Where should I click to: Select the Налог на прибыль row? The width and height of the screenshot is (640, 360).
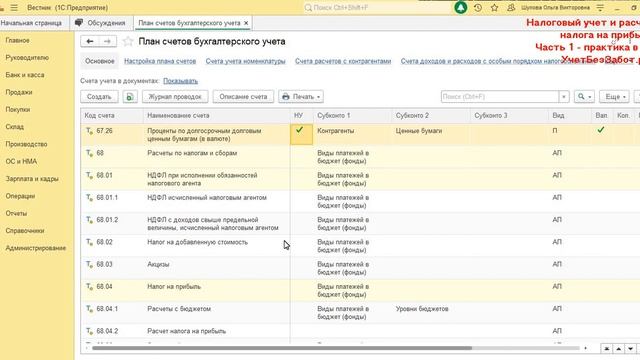pyautogui.click(x=360, y=291)
